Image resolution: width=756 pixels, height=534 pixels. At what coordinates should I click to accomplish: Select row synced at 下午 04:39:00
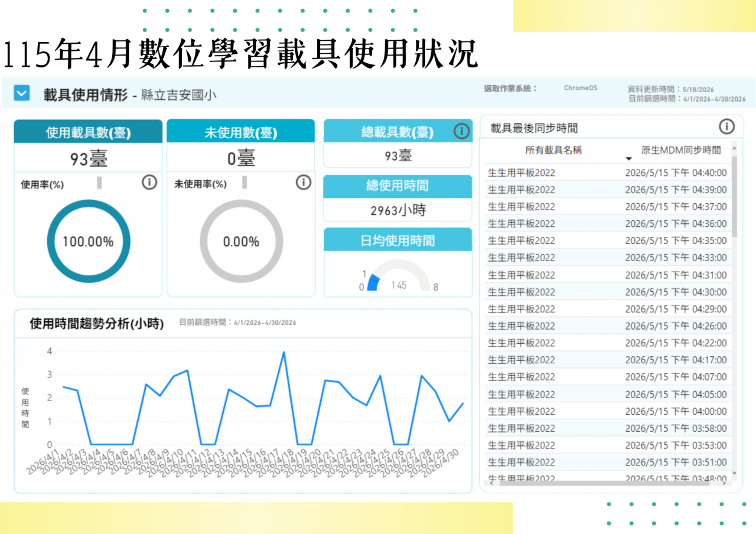click(x=608, y=190)
